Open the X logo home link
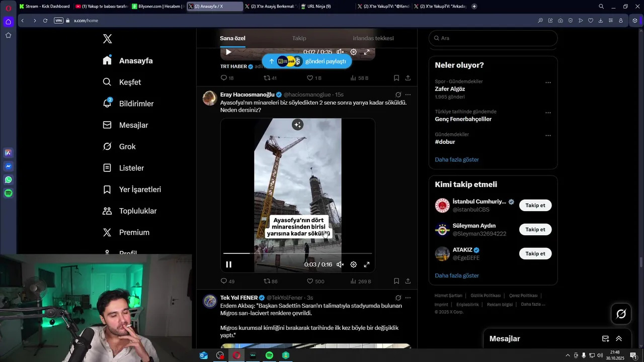 point(107,39)
